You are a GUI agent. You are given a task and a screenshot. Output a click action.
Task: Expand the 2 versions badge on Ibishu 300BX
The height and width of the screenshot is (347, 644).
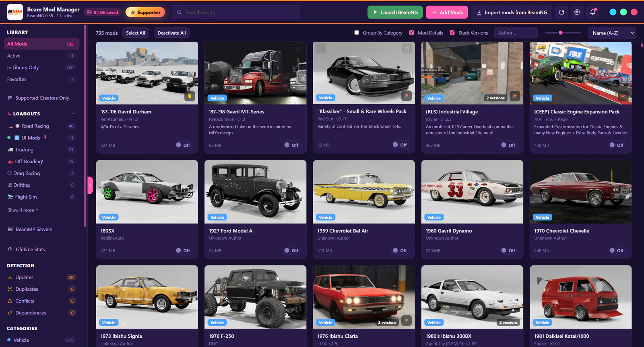pos(508,322)
